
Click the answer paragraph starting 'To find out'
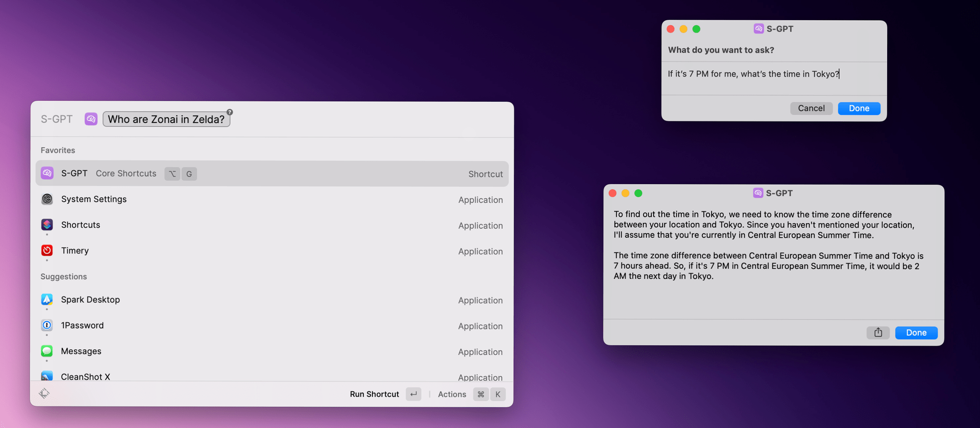click(764, 225)
